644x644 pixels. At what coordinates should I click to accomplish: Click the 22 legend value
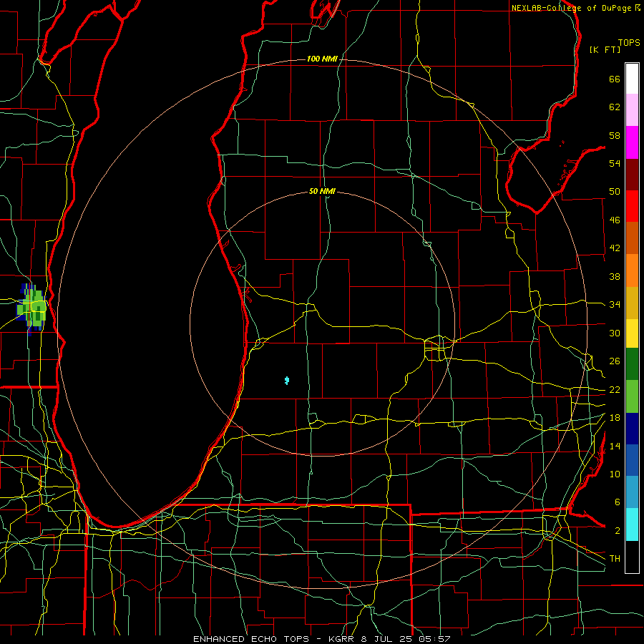tap(615, 390)
